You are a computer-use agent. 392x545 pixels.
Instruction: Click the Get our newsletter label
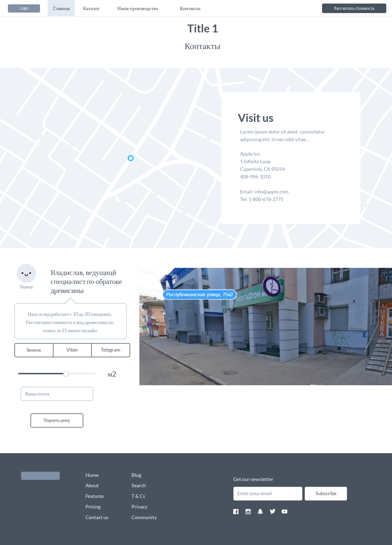click(x=253, y=479)
